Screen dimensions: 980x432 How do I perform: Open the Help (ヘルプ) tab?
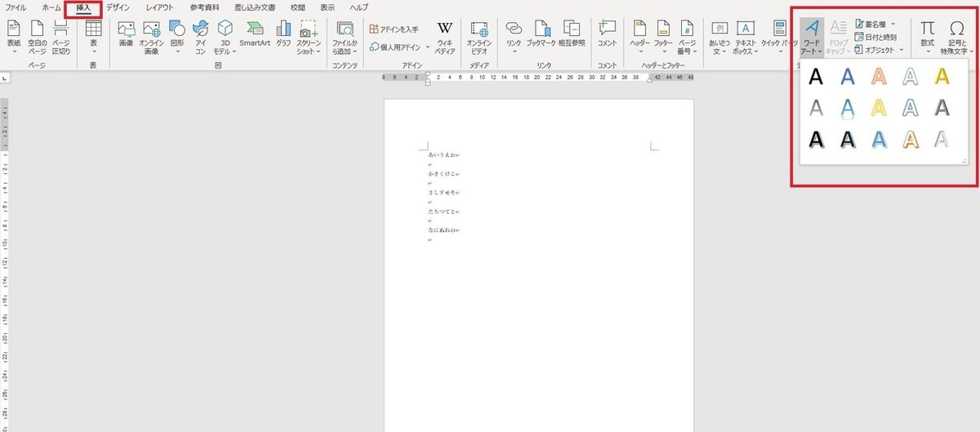(x=359, y=7)
